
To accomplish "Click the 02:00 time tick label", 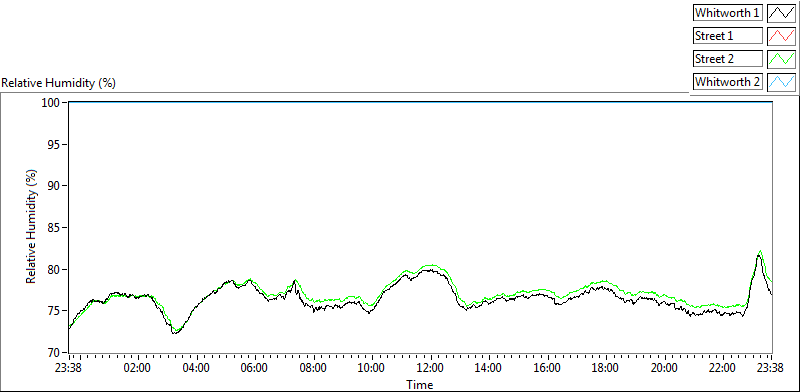I will tap(138, 368).
